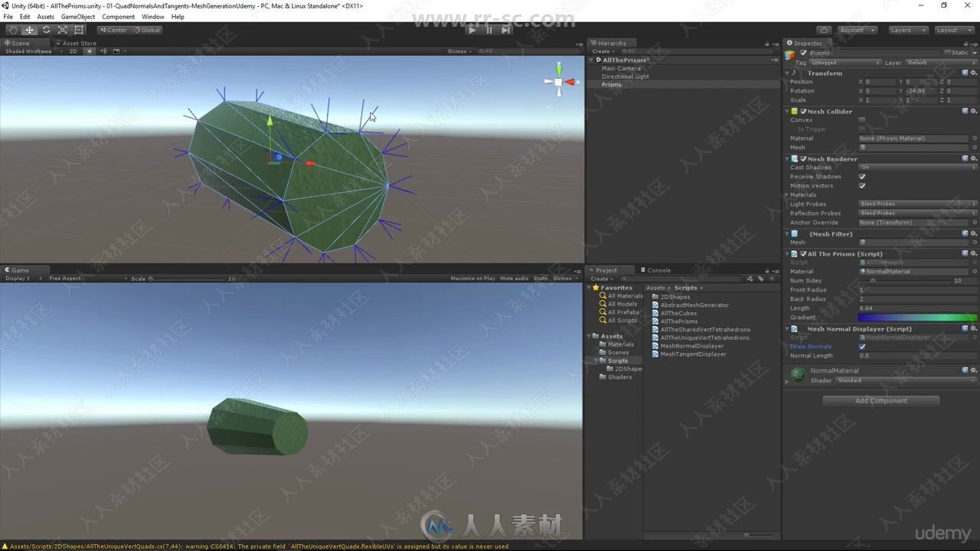Click Mute audio button in Game view
Screen dimensions: 980x551
pyautogui.click(x=514, y=279)
